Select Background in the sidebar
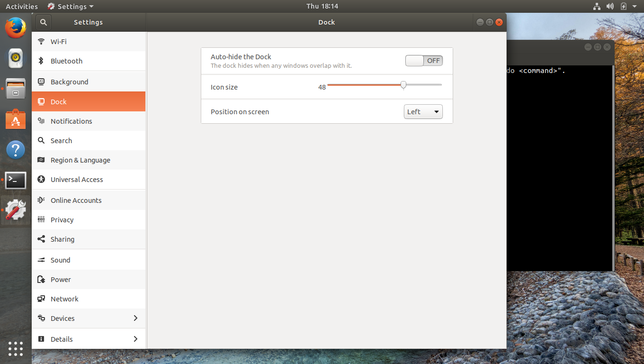This screenshot has width=644, height=364. point(89,82)
